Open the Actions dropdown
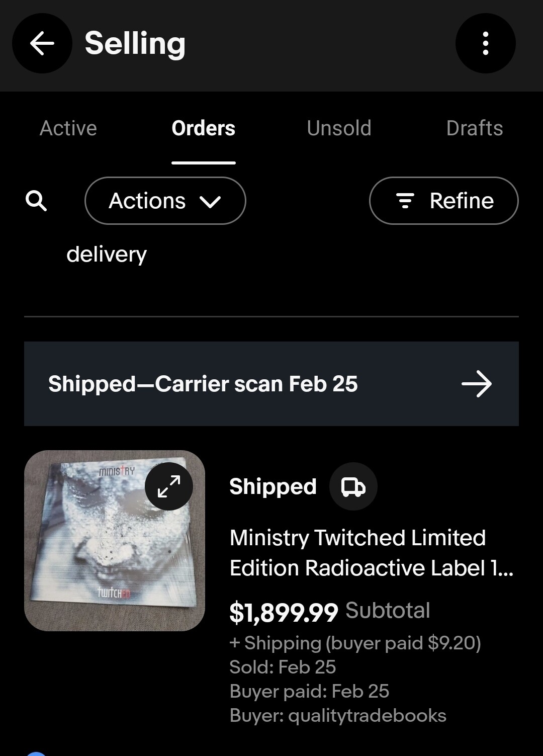 [x=165, y=201]
